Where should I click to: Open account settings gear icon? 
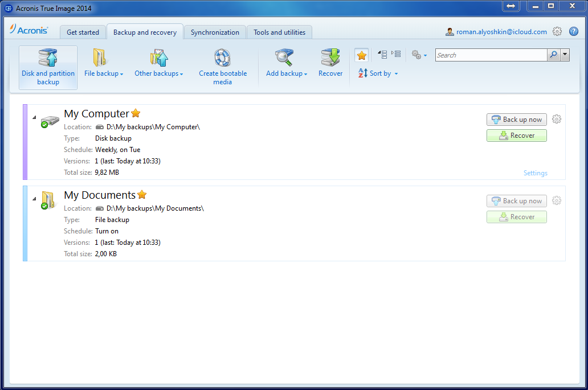coord(557,31)
